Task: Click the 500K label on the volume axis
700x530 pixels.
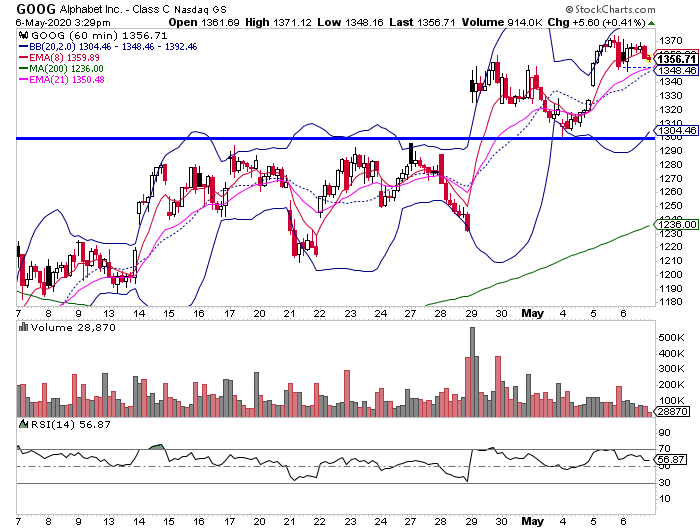Action: (671, 338)
